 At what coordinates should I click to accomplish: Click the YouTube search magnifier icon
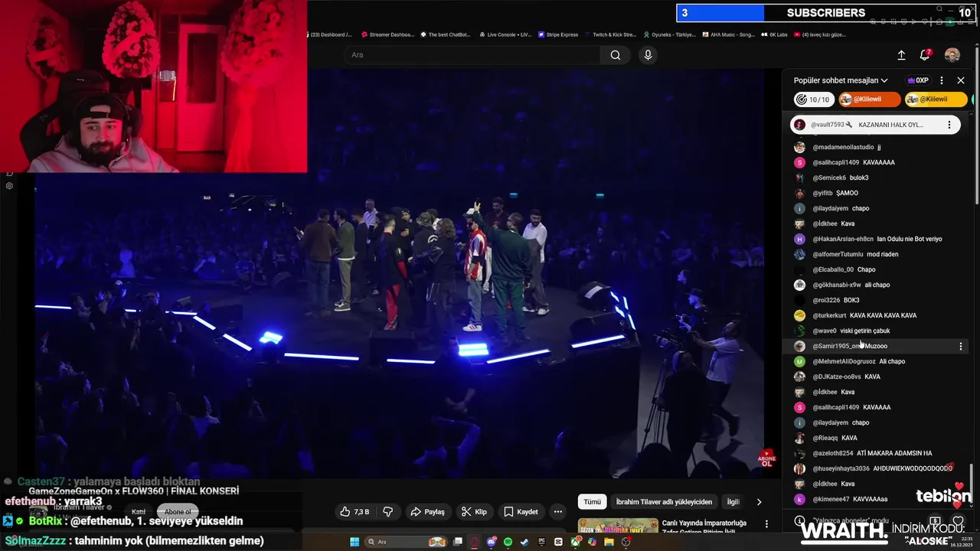(x=616, y=55)
